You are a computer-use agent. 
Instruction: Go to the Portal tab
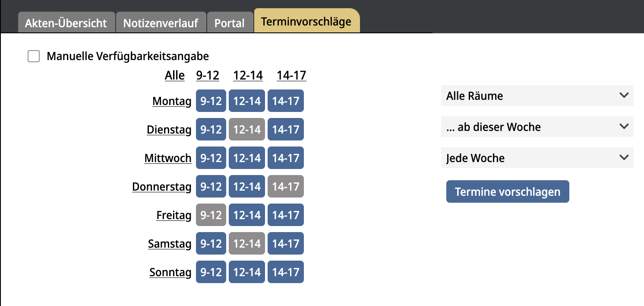coord(230,23)
